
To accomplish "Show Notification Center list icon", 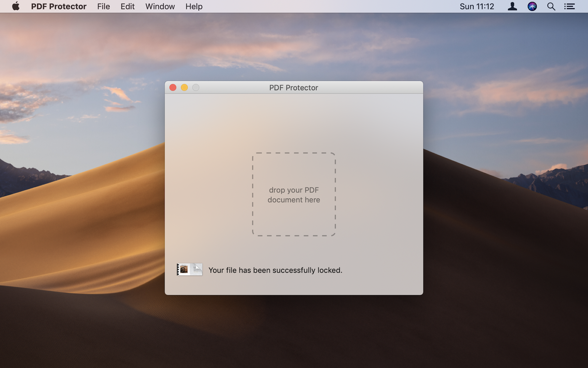I will coord(569,6).
